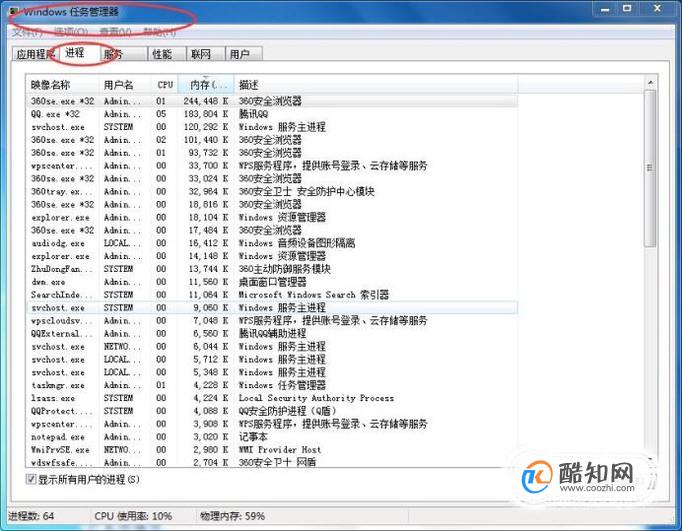
Task: Toggle the 显示所有用户的进程 checkbox
Action: click(31, 479)
